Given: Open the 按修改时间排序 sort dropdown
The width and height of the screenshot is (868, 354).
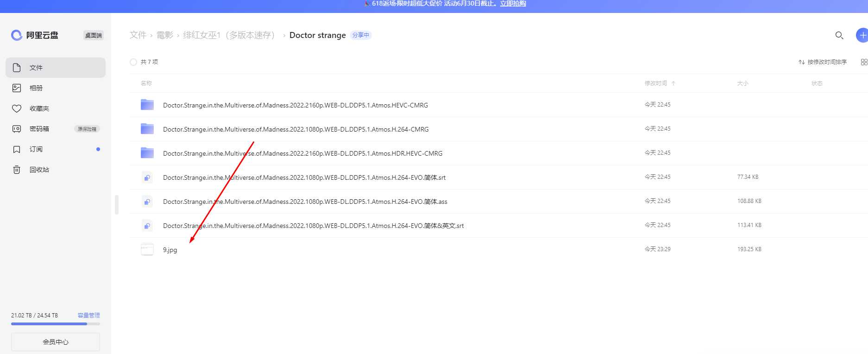Looking at the screenshot, I should point(823,62).
